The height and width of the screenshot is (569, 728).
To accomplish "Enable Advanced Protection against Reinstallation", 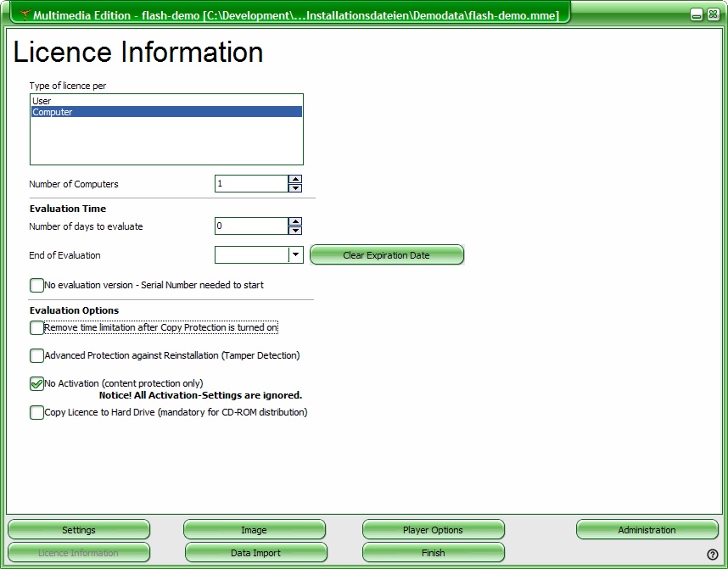I will [36, 356].
